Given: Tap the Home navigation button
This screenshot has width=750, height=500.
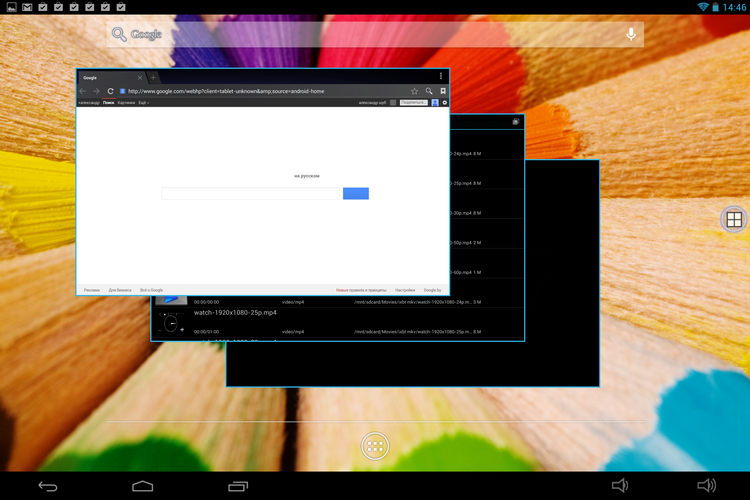Looking at the screenshot, I should coord(143,487).
